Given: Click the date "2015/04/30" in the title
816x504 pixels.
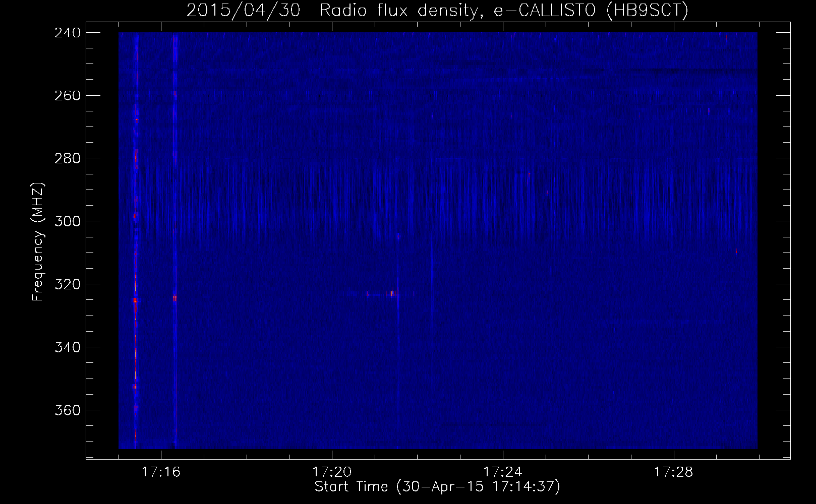Looking at the screenshot, I should click(244, 10).
